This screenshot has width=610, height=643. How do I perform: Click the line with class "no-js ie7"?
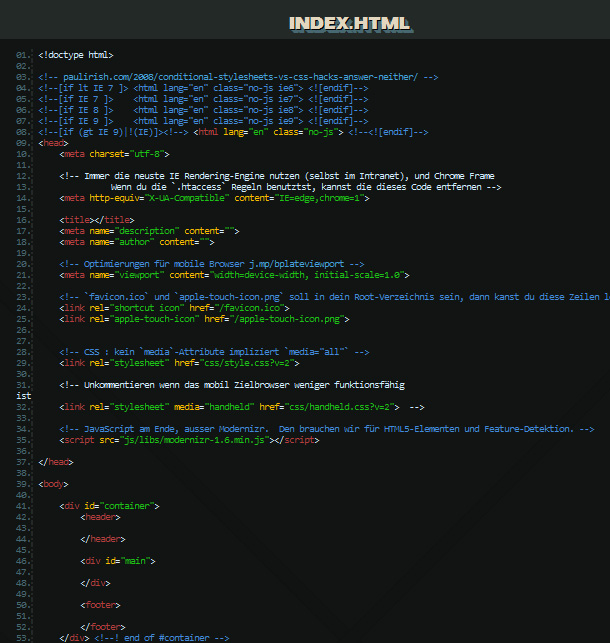click(x=203, y=99)
